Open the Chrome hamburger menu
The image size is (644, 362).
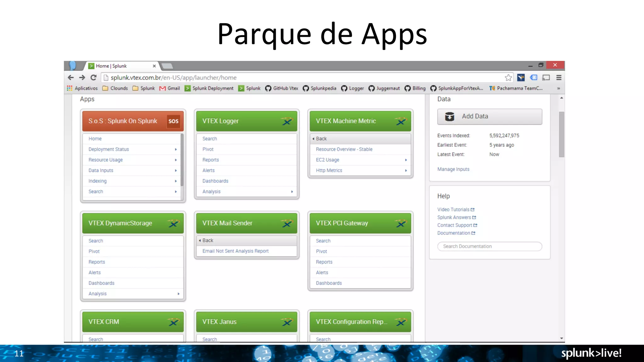(x=559, y=78)
